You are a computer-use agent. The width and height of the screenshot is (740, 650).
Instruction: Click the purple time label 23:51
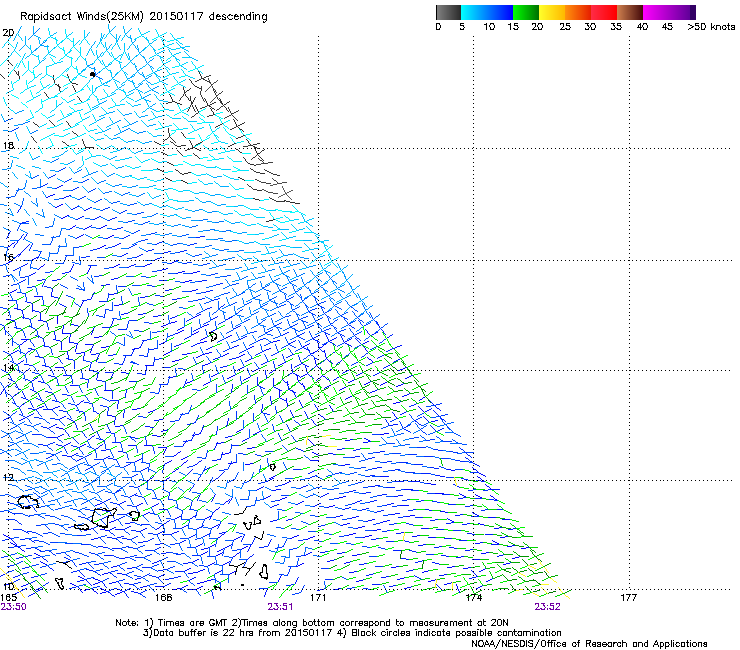(x=280, y=607)
